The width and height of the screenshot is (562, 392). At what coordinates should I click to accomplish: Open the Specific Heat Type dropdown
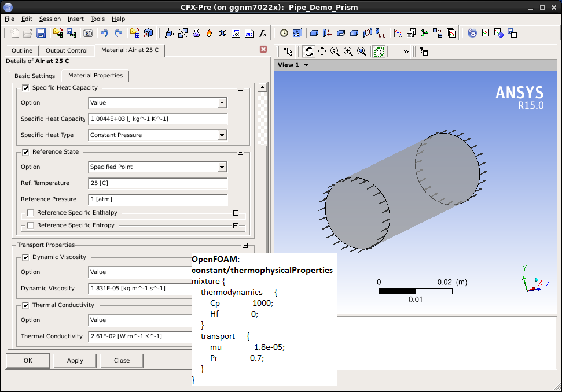[x=222, y=135]
